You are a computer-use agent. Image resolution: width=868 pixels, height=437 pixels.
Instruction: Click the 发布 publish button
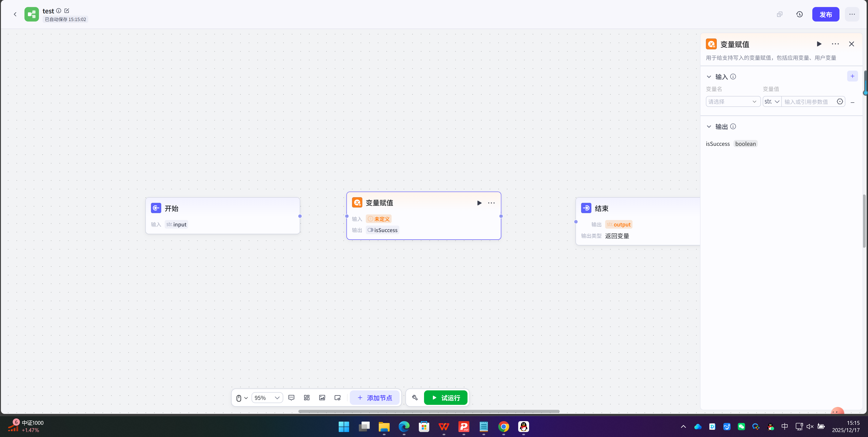tap(825, 14)
